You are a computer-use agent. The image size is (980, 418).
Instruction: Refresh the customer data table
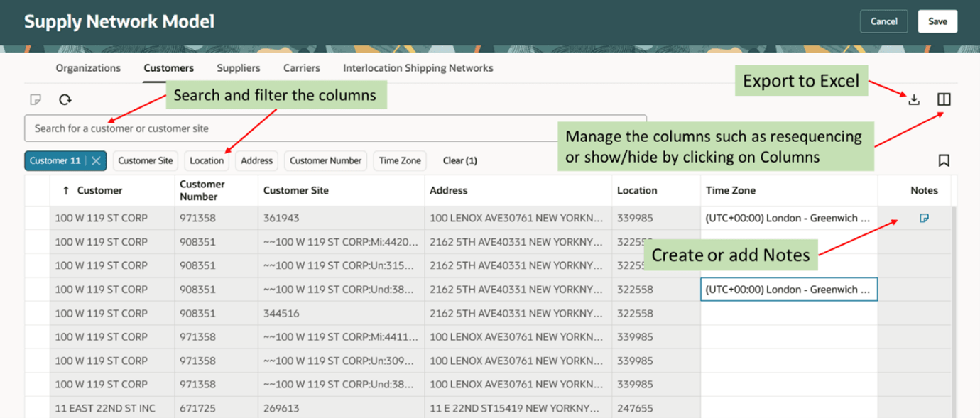[x=65, y=99]
